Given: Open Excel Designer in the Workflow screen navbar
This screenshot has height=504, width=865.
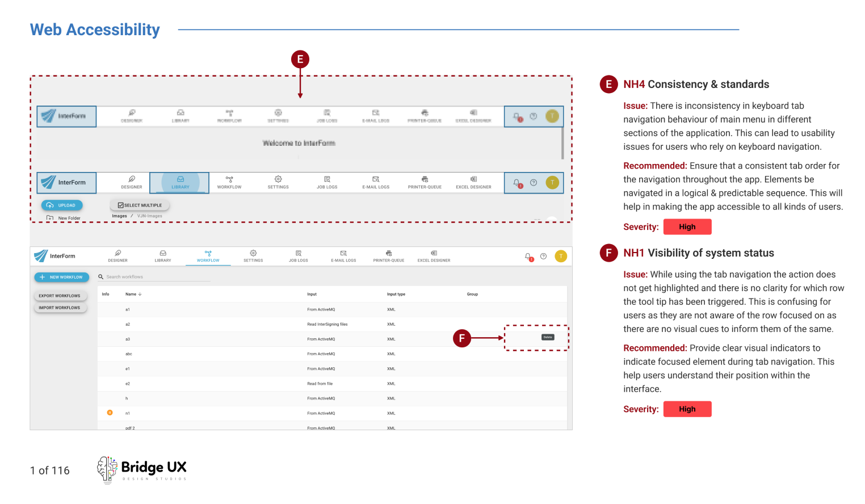Looking at the screenshot, I should point(434,256).
